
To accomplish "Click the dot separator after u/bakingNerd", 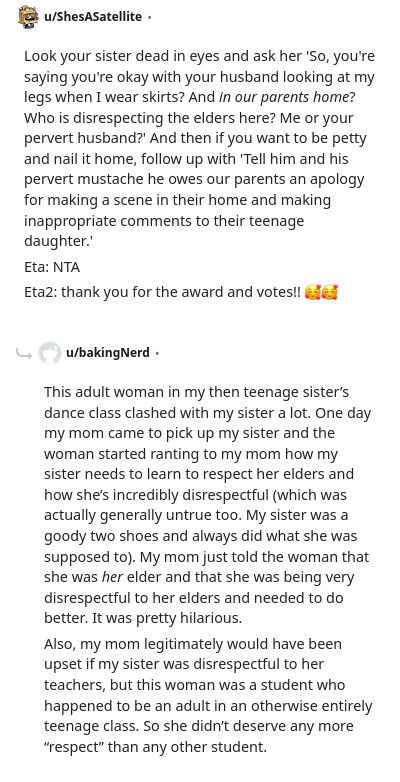I will (x=157, y=354).
